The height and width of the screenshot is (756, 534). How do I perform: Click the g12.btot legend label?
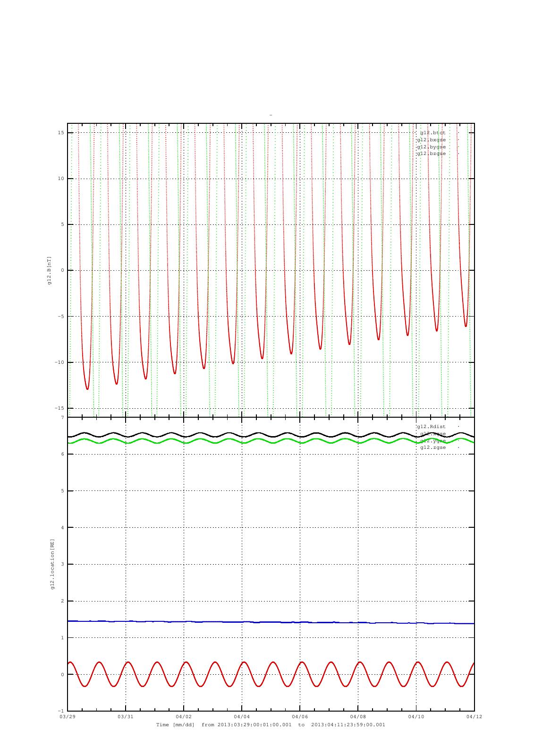coord(432,133)
